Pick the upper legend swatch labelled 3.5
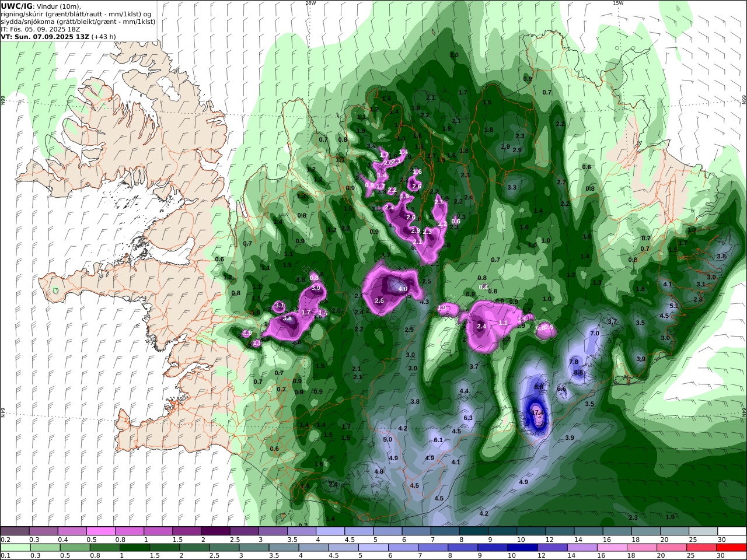Viewport: 747px width, 560px height. pos(301,531)
